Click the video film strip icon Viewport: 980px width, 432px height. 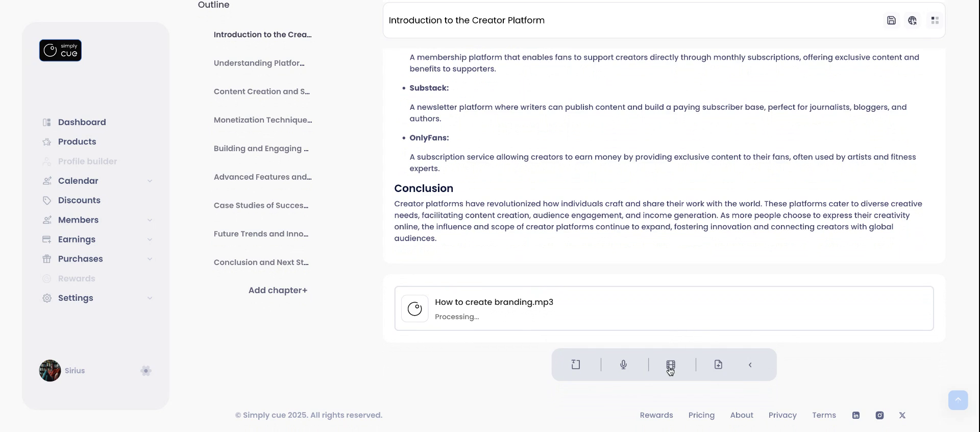pos(671,365)
